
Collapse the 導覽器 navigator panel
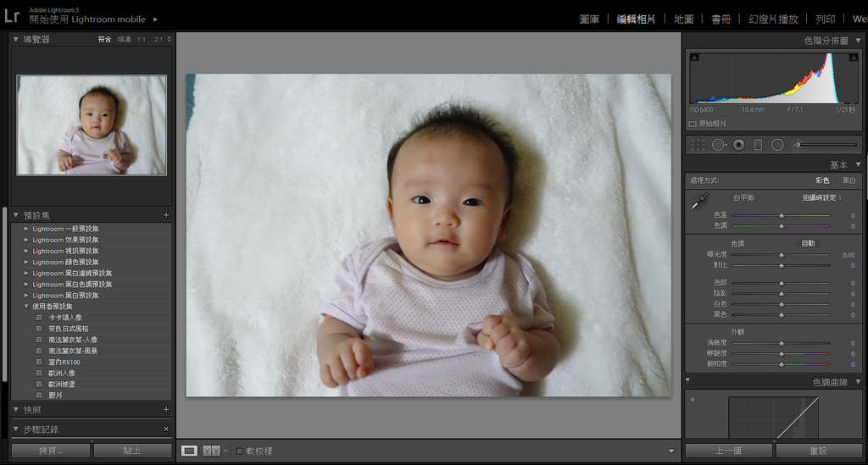tap(15, 39)
